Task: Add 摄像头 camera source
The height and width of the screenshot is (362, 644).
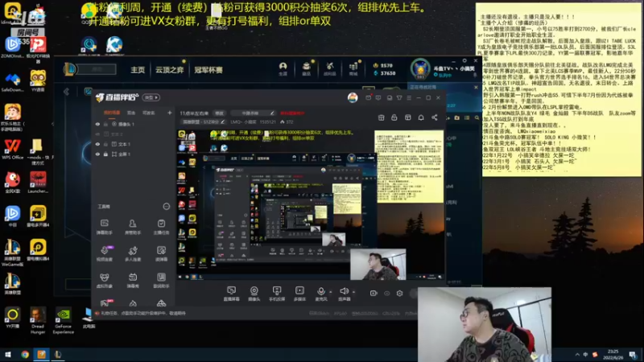Action: coord(254,294)
